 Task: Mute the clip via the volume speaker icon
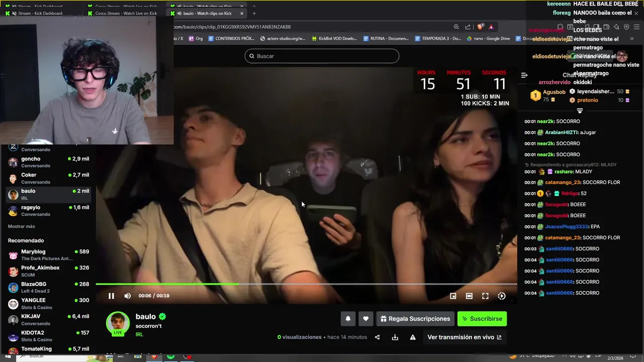(x=127, y=296)
